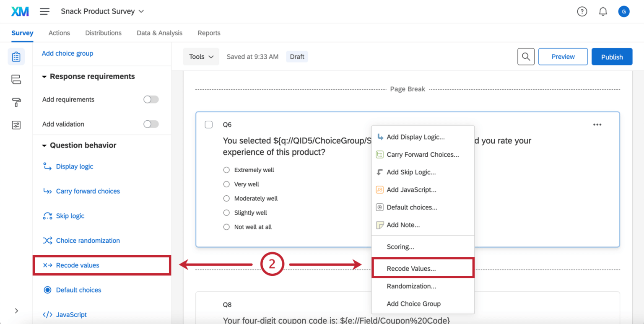Click the Add choice group link

[68, 53]
